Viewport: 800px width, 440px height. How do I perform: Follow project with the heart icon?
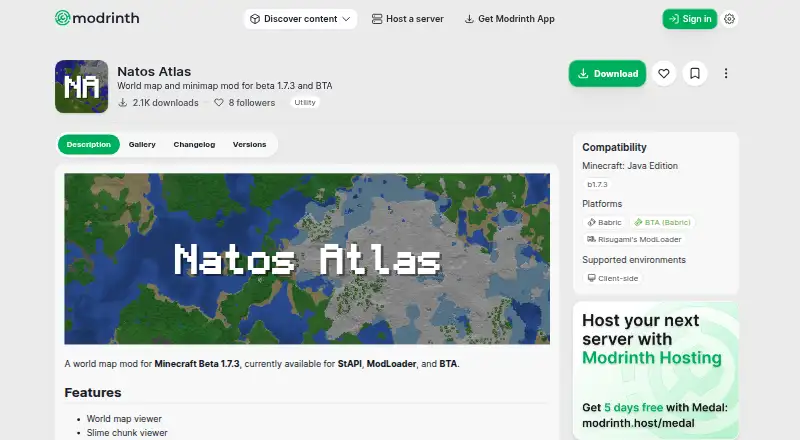(664, 74)
